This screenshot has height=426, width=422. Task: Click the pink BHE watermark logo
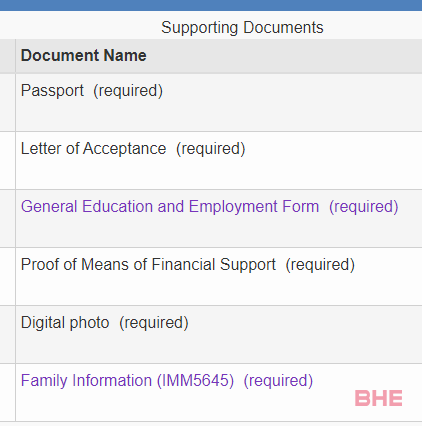click(x=379, y=398)
